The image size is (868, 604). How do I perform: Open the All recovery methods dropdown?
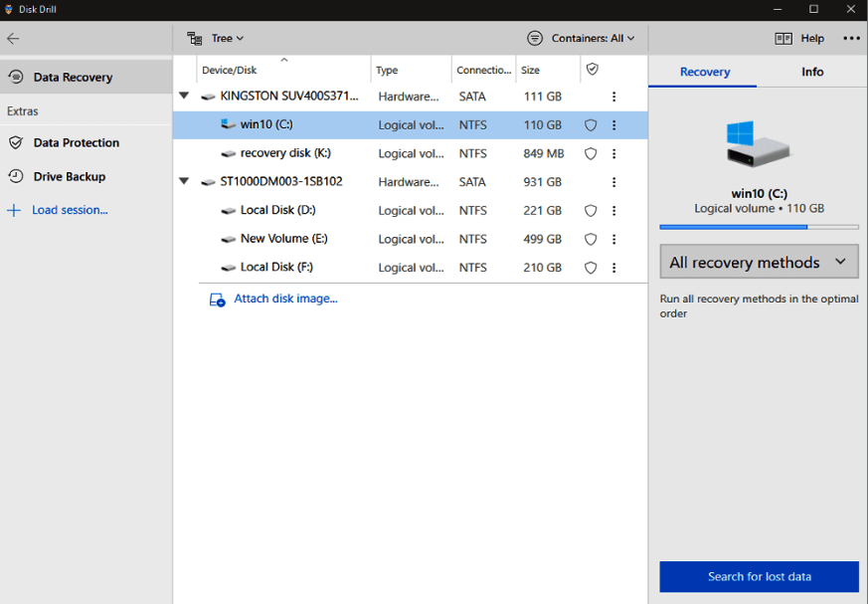(759, 263)
